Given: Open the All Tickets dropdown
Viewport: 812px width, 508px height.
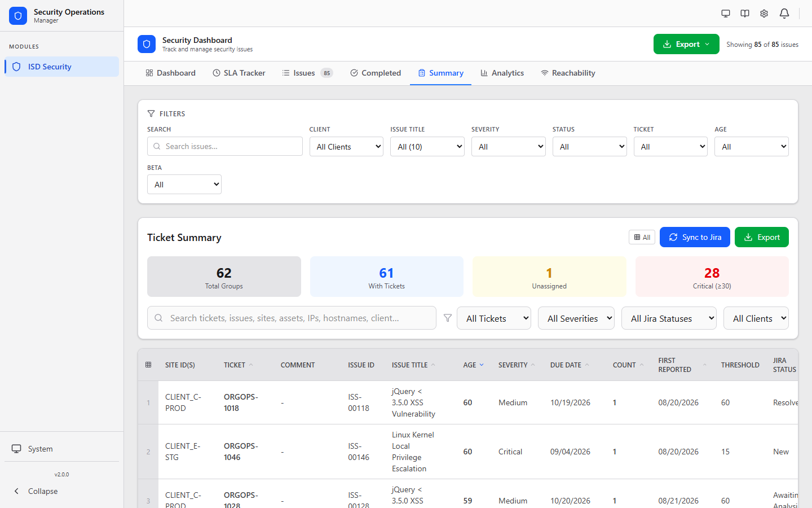Looking at the screenshot, I should (494, 318).
